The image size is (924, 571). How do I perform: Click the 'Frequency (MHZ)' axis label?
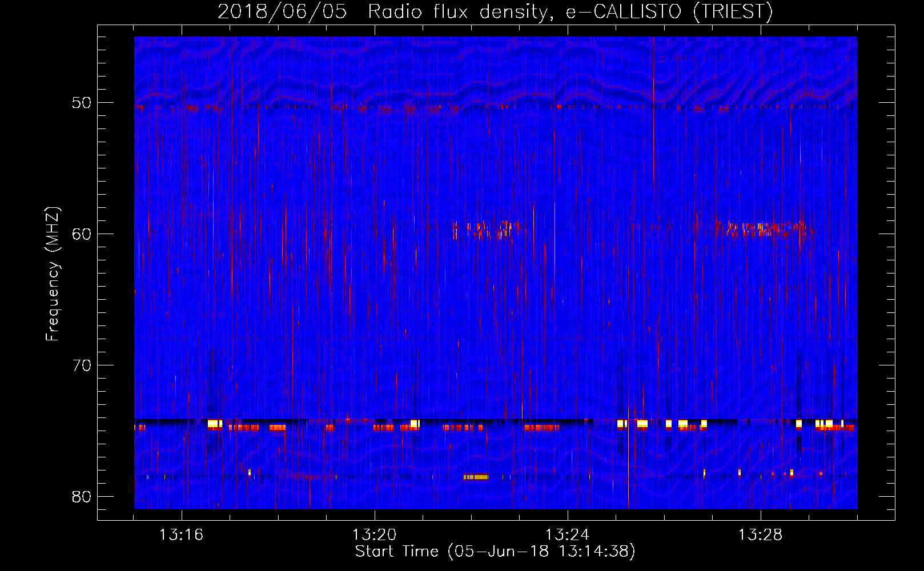point(53,274)
